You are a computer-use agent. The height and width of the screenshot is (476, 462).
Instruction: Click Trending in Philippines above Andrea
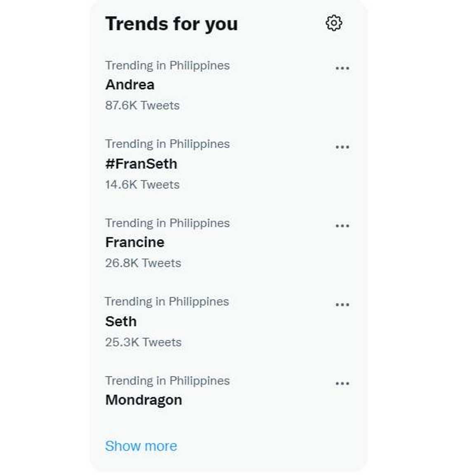click(x=167, y=65)
